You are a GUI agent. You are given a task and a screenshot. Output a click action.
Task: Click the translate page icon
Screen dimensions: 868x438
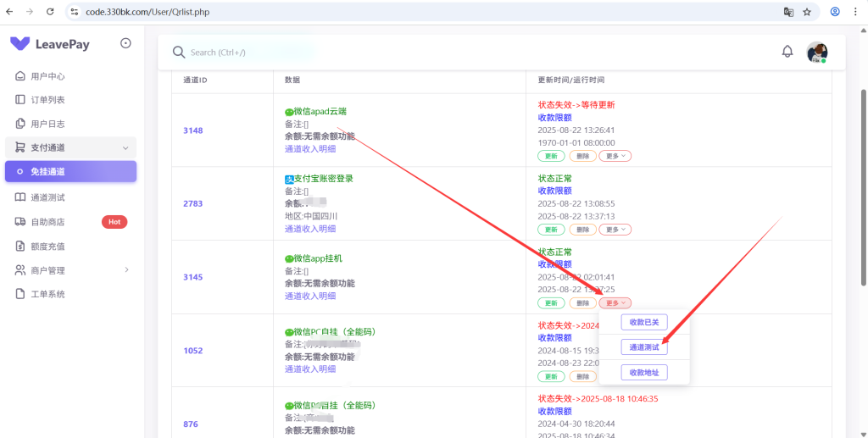tap(789, 12)
